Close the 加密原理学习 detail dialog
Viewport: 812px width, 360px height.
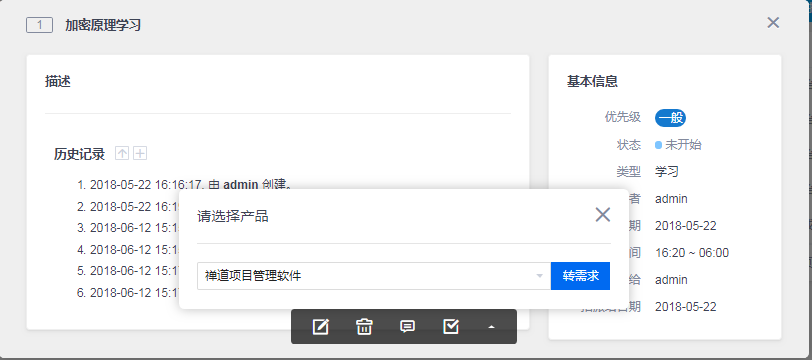773,23
